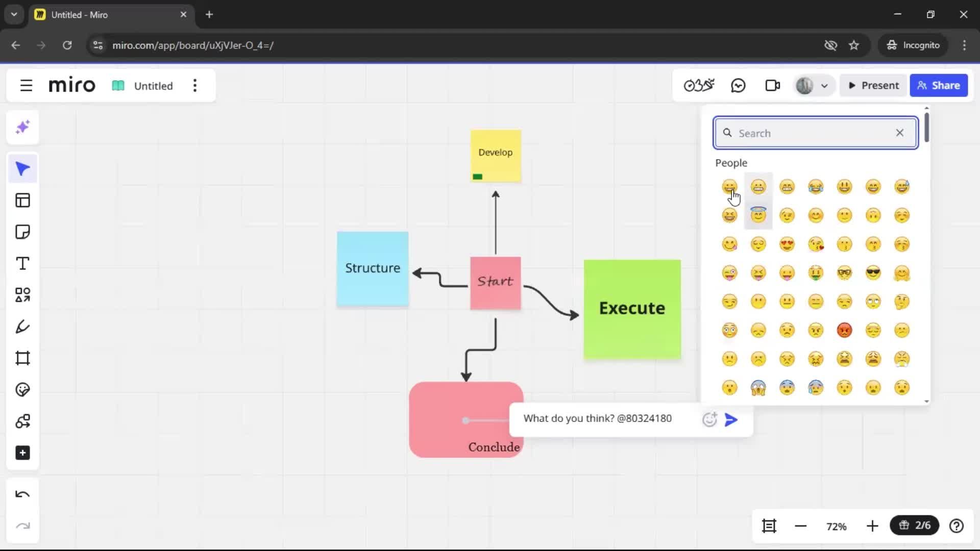Open board options three-dot menu
The height and width of the screenshot is (551, 980).
click(195, 86)
